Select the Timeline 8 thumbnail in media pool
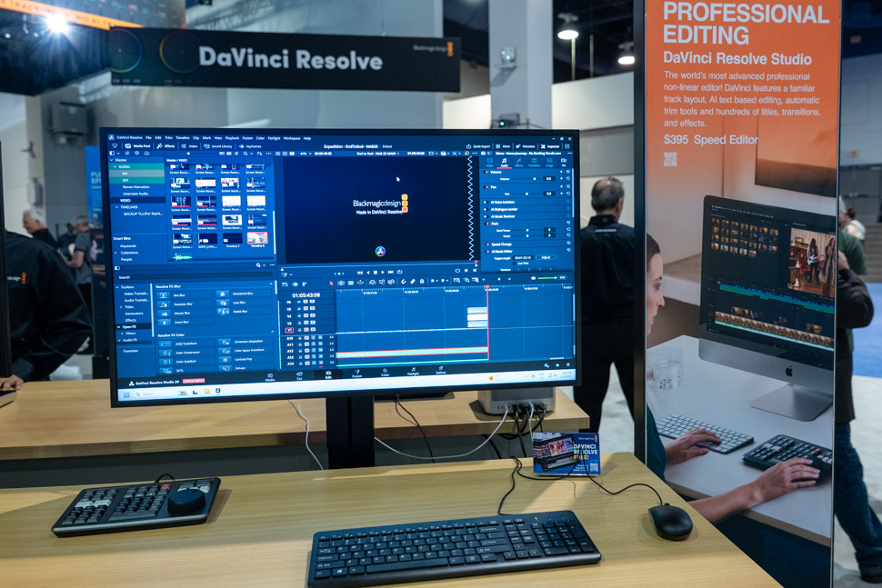 pos(257,240)
